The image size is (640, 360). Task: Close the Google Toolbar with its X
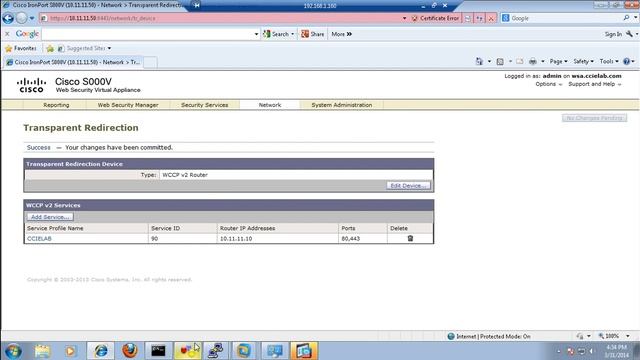(x=7, y=34)
